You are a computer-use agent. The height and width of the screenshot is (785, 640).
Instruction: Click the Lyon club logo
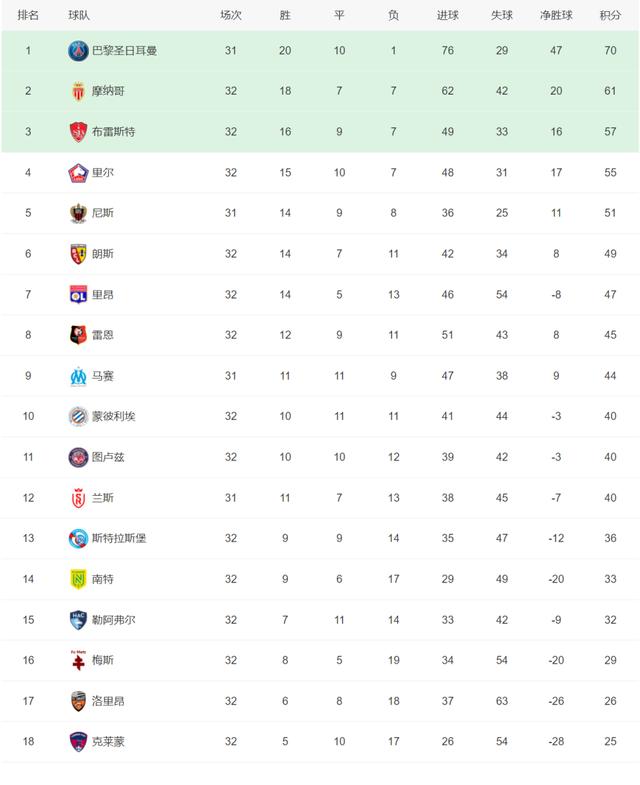pos(78,294)
